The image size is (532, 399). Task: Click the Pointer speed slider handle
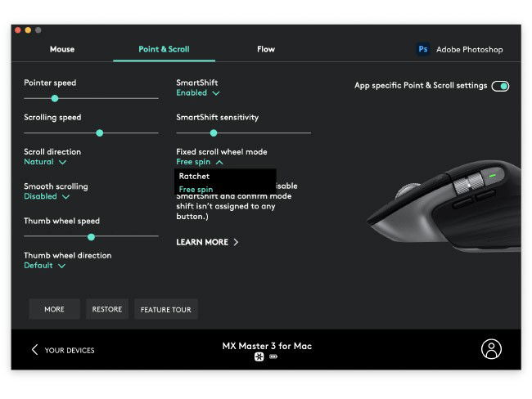coord(55,99)
